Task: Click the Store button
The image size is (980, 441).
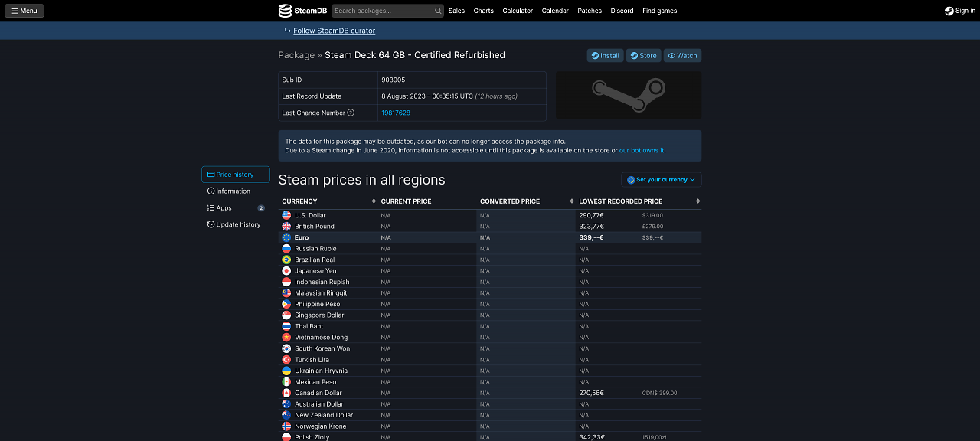Action: 643,55
